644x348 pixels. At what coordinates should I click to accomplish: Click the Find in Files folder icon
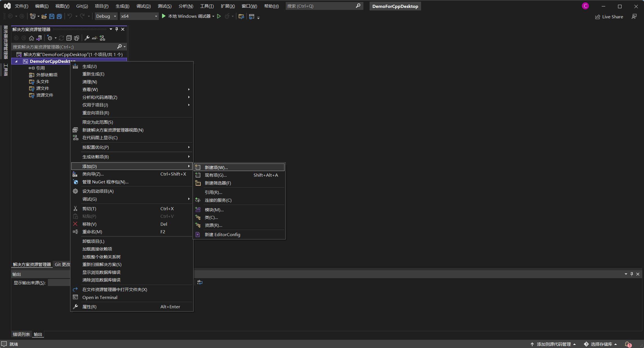click(241, 16)
